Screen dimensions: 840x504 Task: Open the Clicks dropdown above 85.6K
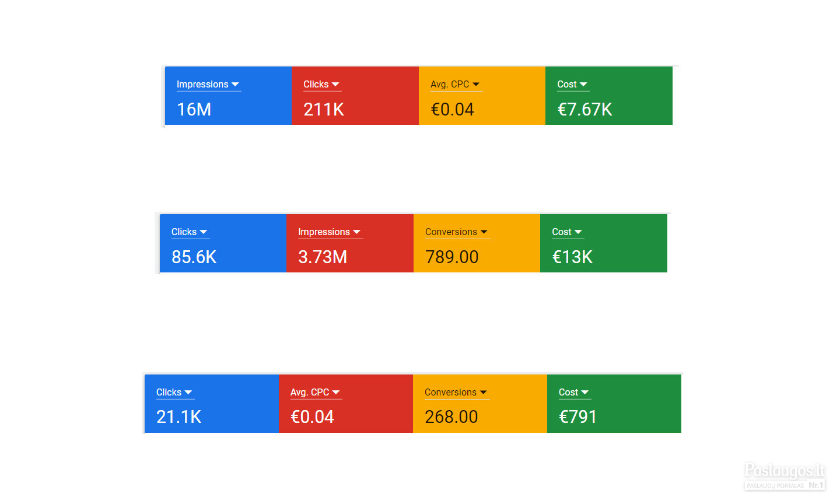(x=190, y=232)
